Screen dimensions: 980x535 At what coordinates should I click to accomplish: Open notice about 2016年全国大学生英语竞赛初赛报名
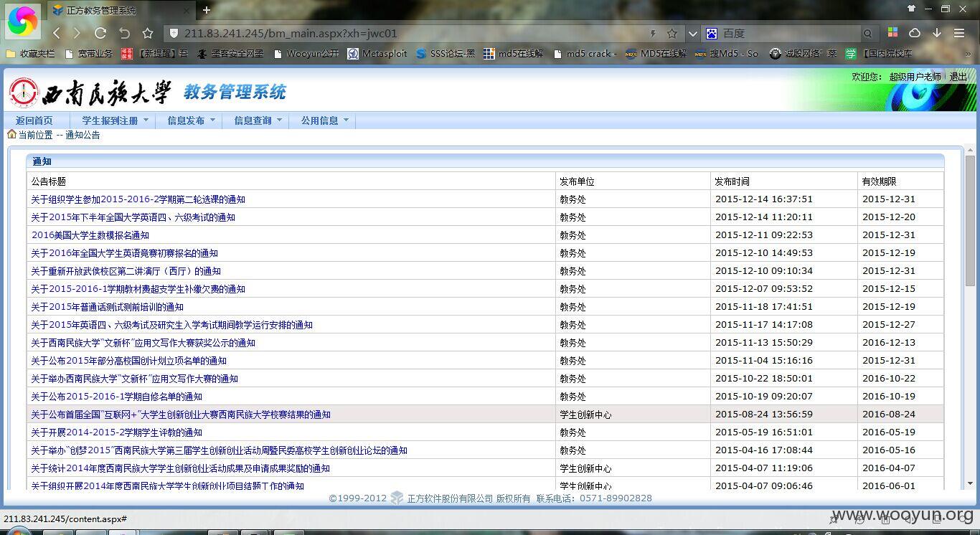[x=124, y=253]
